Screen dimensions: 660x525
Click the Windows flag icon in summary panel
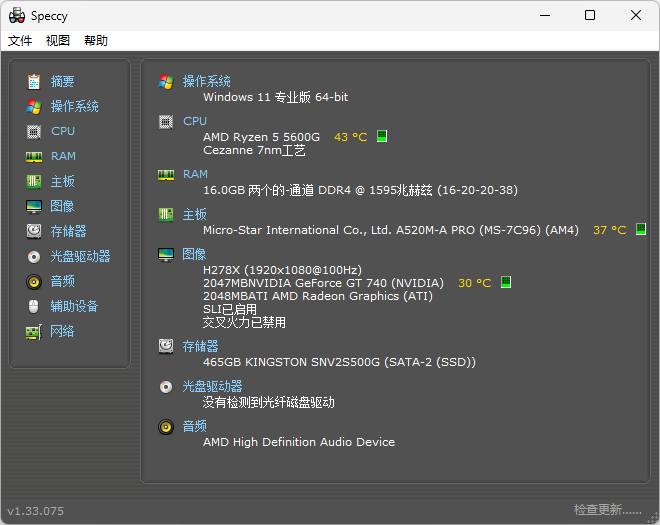click(166, 82)
